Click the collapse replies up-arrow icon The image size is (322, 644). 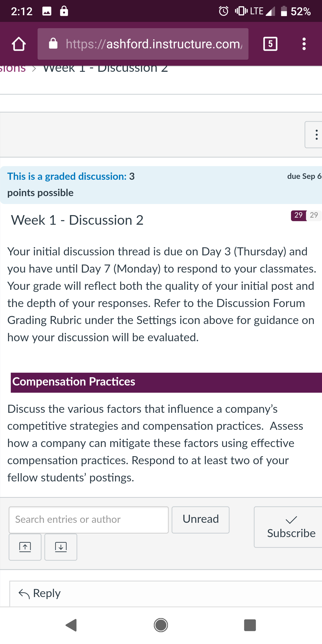[25, 547]
